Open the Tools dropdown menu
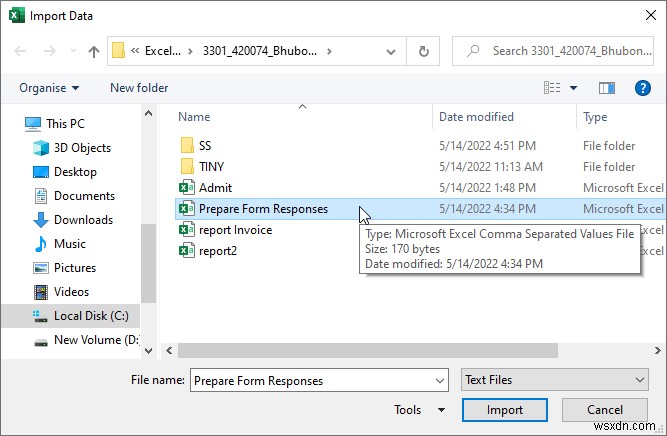 (x=419, y=410)
